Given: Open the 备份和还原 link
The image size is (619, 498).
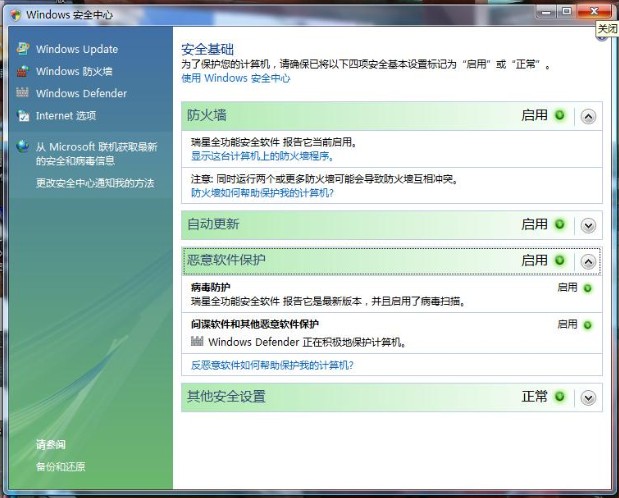Looking at the screenshot, I should point(61,466).
